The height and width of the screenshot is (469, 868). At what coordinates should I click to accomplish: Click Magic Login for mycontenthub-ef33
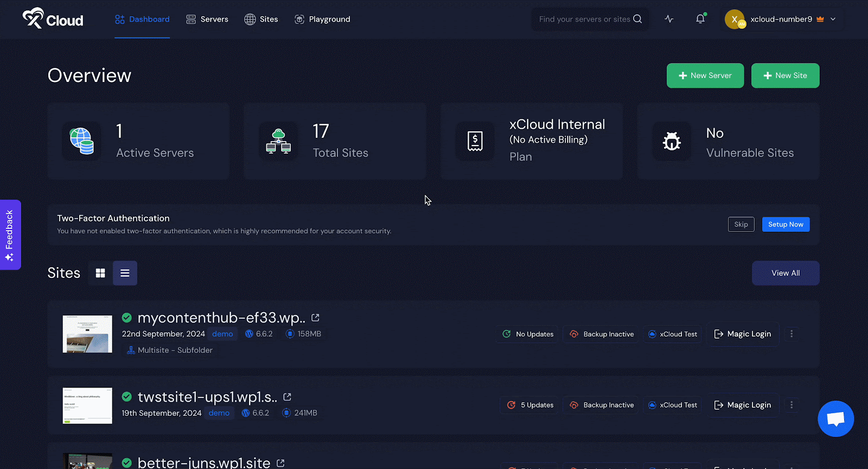click(x=743, y=334)
